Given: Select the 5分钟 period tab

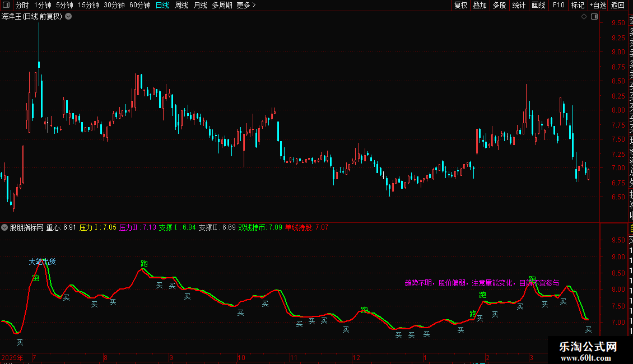Looking at the screenshot, I should (x=64, y=5).
